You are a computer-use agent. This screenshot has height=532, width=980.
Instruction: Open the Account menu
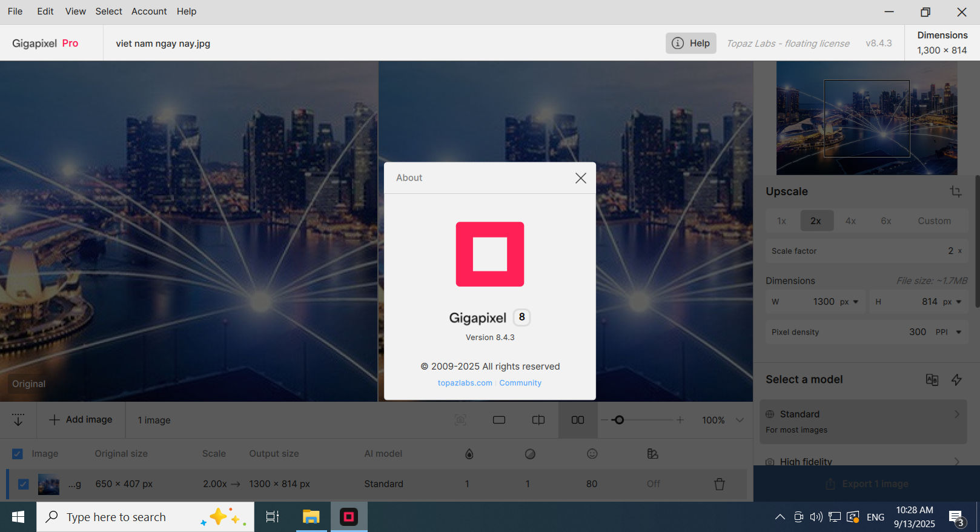(x=149, y=12)
